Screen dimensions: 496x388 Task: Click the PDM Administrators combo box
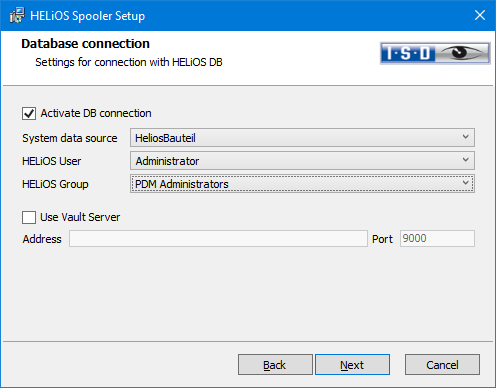point(302,183)
